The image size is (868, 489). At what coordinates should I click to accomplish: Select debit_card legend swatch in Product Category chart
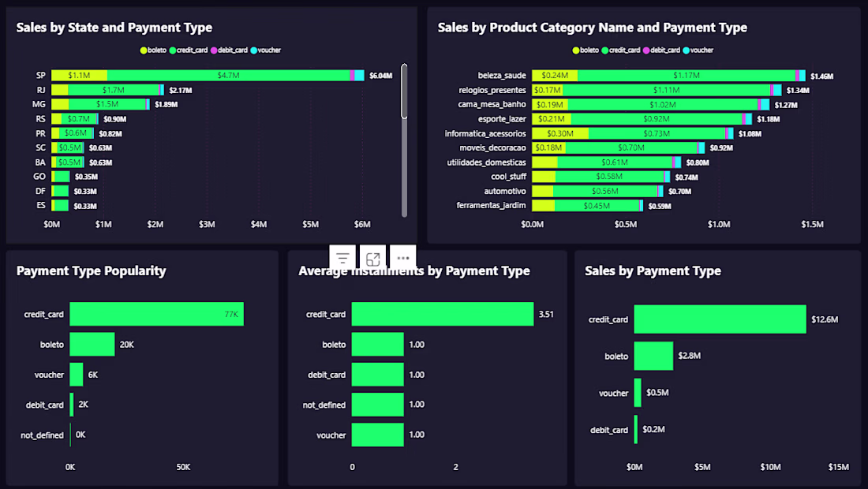click(646, 50)
